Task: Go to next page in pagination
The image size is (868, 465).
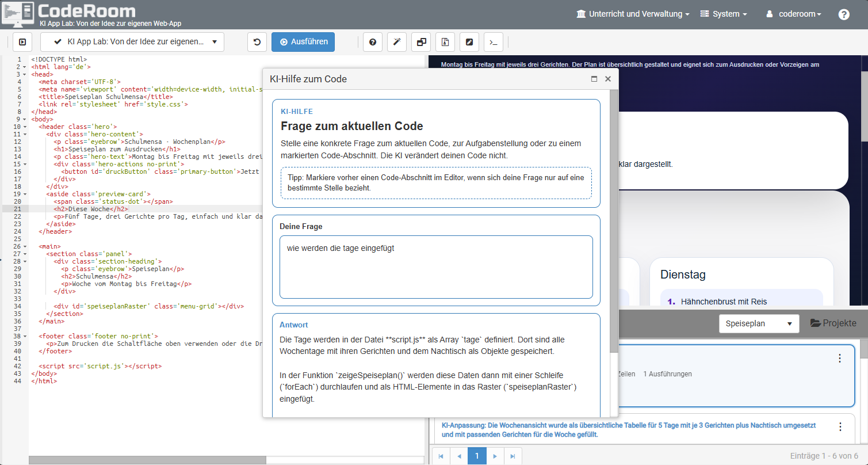Action: click(x=495, y=456)
